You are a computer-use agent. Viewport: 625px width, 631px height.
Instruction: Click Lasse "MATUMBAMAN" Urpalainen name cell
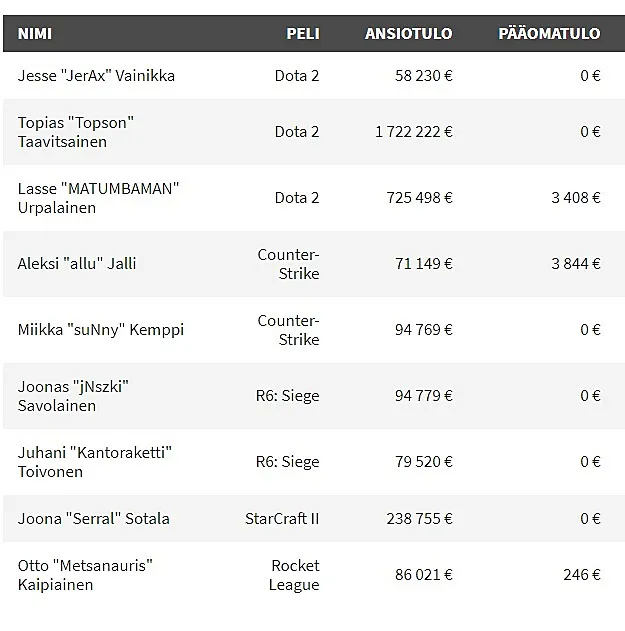(x=98, y=198)
